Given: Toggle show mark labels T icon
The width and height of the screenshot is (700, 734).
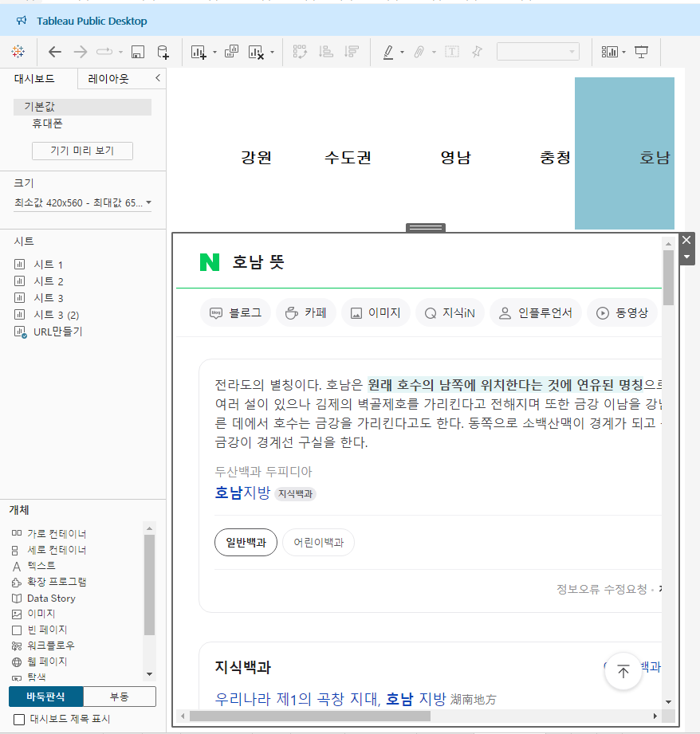Looking at the screenshot, I should click(452, 52).
